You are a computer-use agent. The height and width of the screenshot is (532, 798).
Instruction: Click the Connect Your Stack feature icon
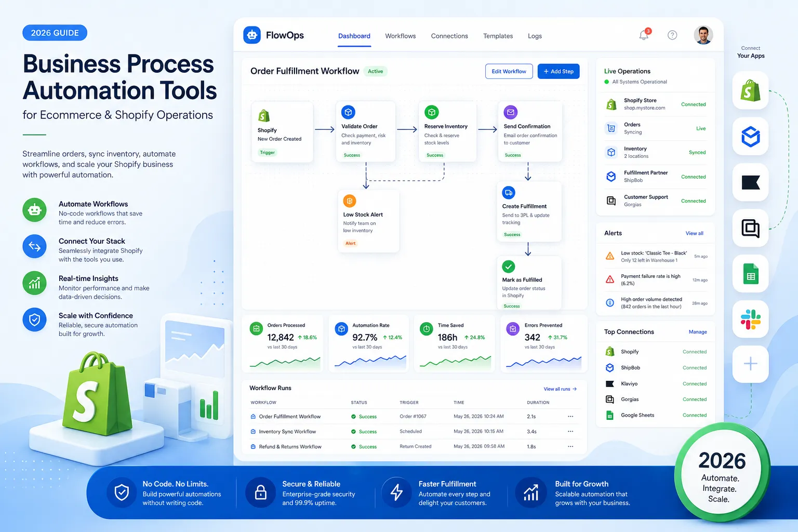(x=34, y=246)
